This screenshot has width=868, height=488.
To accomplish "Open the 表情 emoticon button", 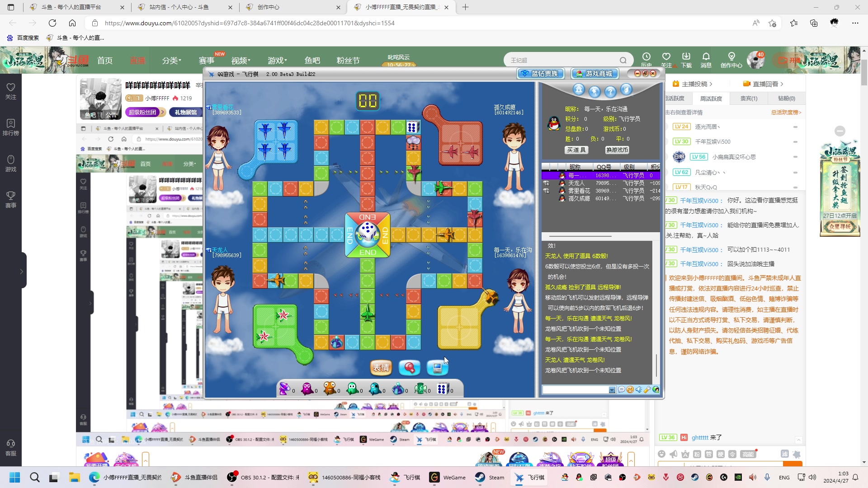I will 381,368.
